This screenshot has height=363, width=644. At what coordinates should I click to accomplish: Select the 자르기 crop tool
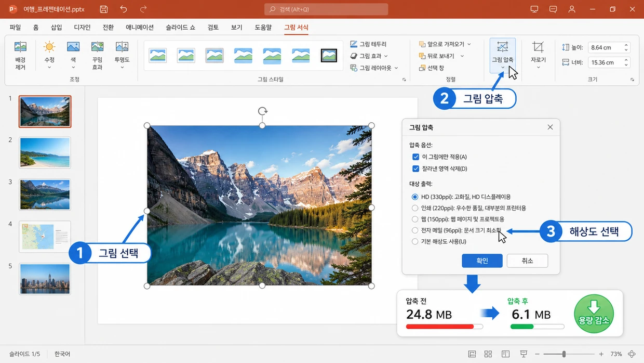[538, 55]
